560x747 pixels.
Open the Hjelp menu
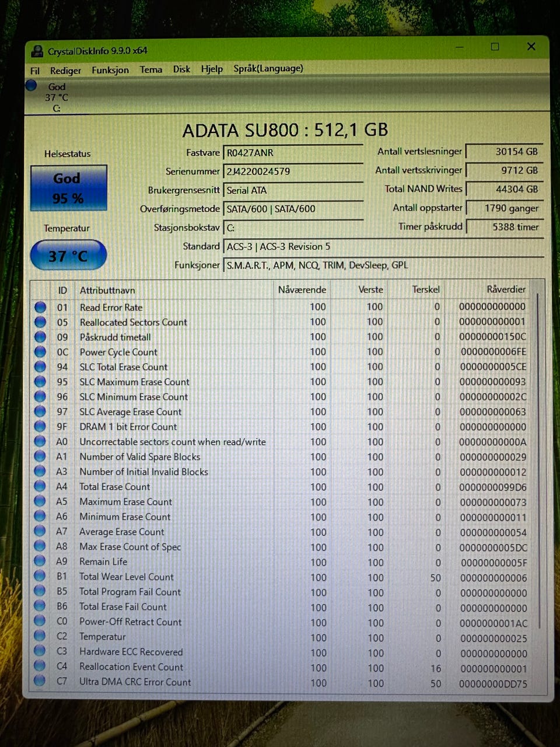point(212,69)
